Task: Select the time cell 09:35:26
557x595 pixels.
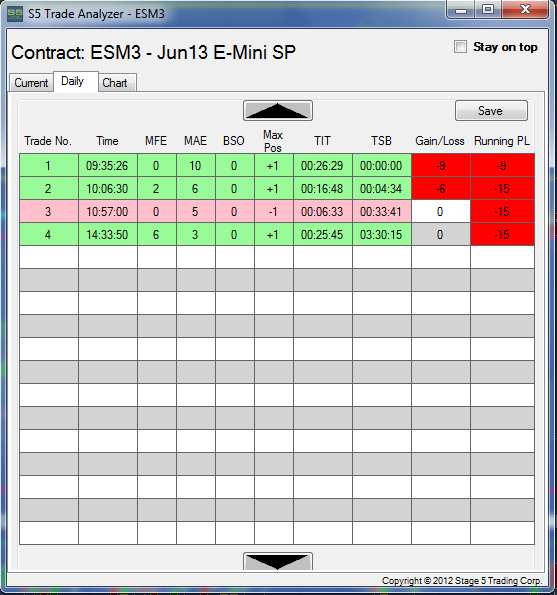Action: coord(108,165)
